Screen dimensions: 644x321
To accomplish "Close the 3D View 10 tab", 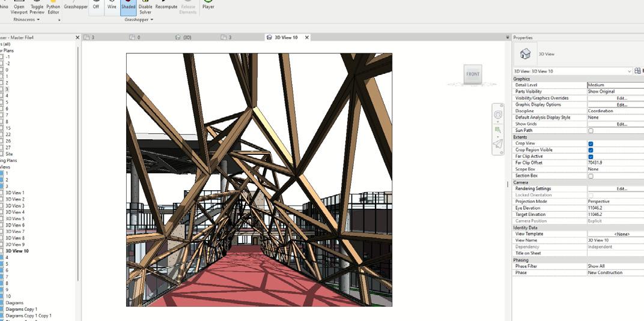I will point(306,37).
